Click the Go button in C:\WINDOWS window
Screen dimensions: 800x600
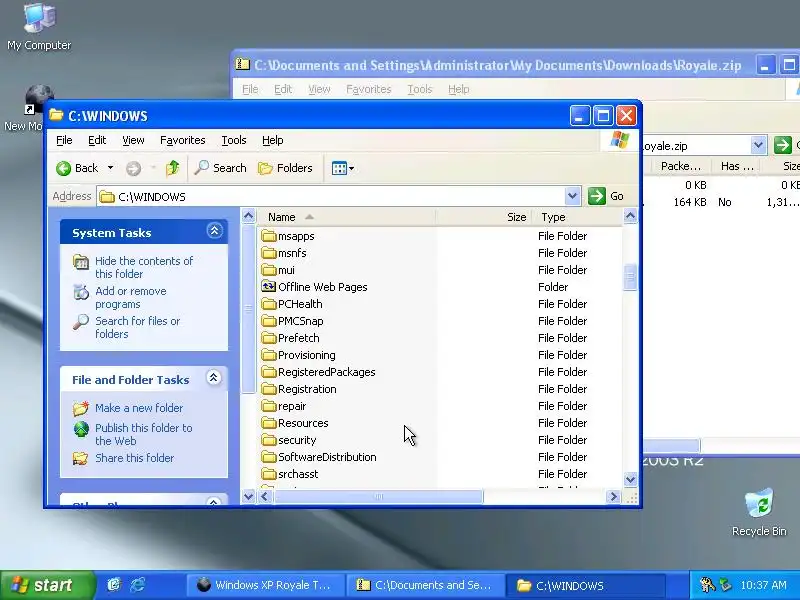(x=606, y=196)
